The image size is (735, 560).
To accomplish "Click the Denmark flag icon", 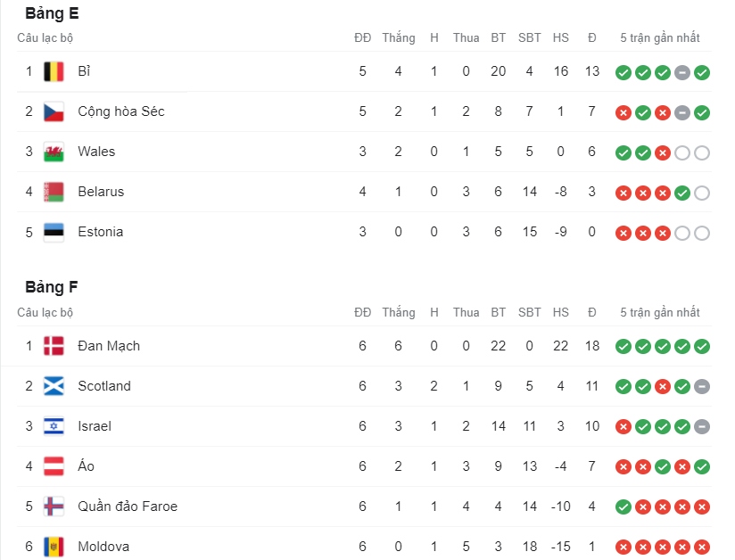I will pos(54,346).
